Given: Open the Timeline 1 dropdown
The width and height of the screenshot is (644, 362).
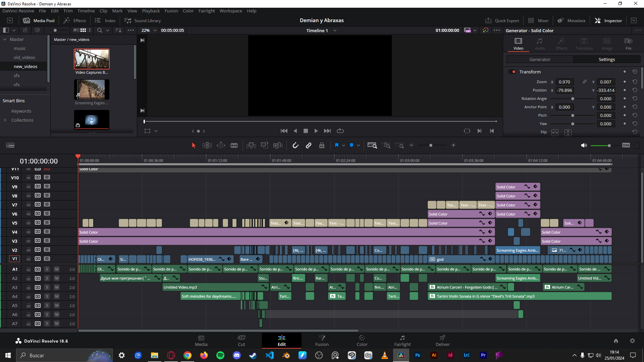Looking at the screenshot, I should [x=335, y=31].
